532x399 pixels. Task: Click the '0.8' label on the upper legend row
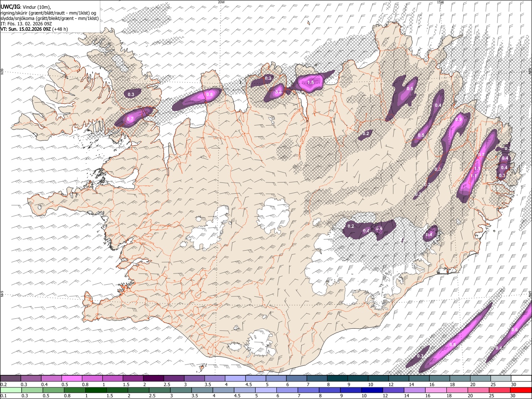pyautogui.click(x=85, y=384)
